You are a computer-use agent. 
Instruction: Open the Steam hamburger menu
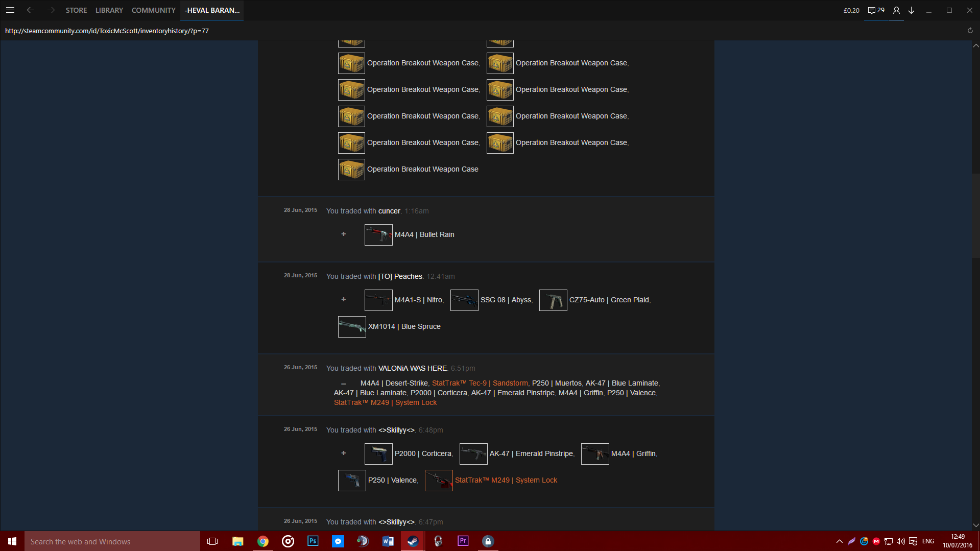pyautogui.click(x=10, y=10)
